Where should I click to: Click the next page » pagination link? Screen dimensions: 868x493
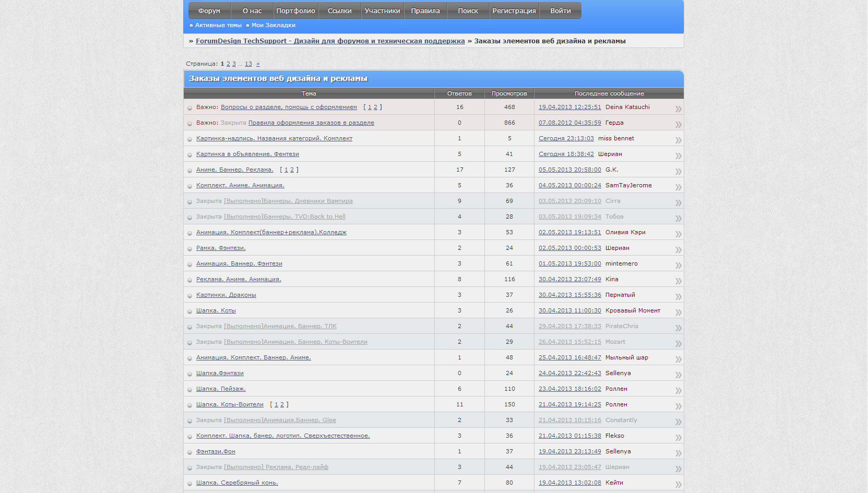click(258, 64)
